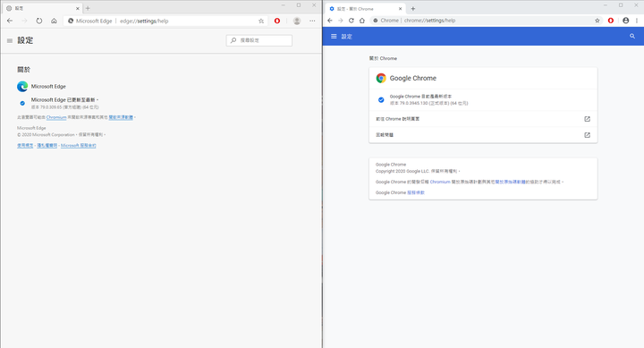Image resolution: width=644 pixels, height=348 pixels.
Task: Click the Microsoft Edge logo
Action: (x=22, y=86)
